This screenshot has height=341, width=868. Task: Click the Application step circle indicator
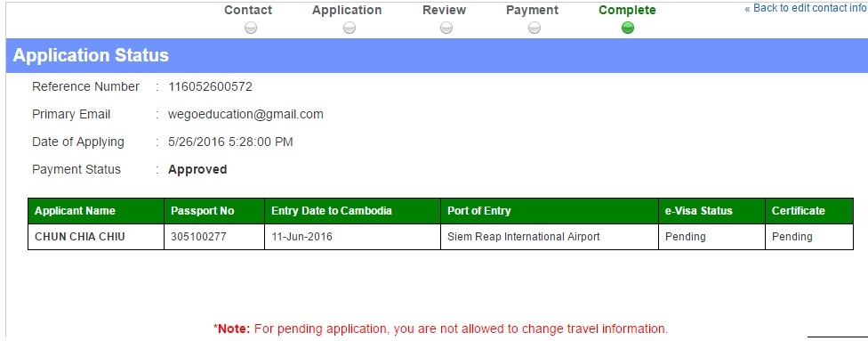(350, 28)
